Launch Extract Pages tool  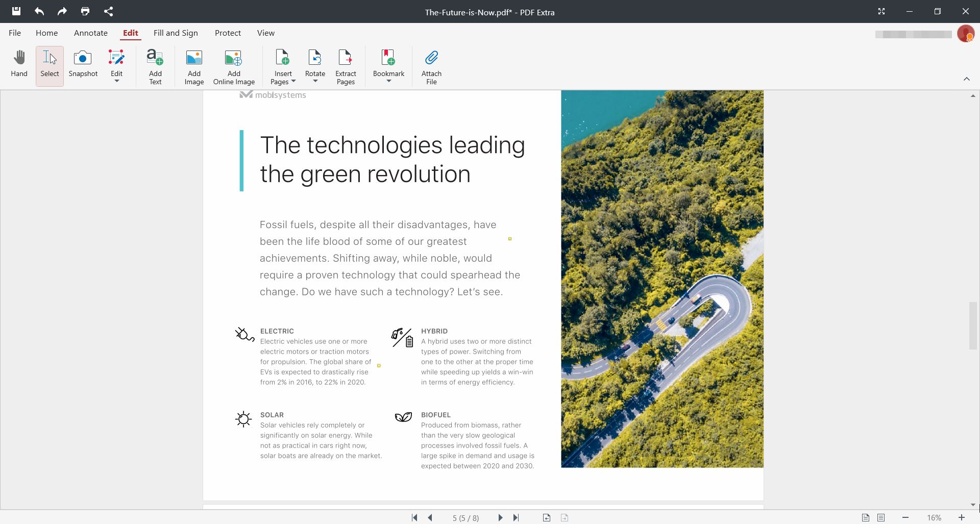click(346, 65)
